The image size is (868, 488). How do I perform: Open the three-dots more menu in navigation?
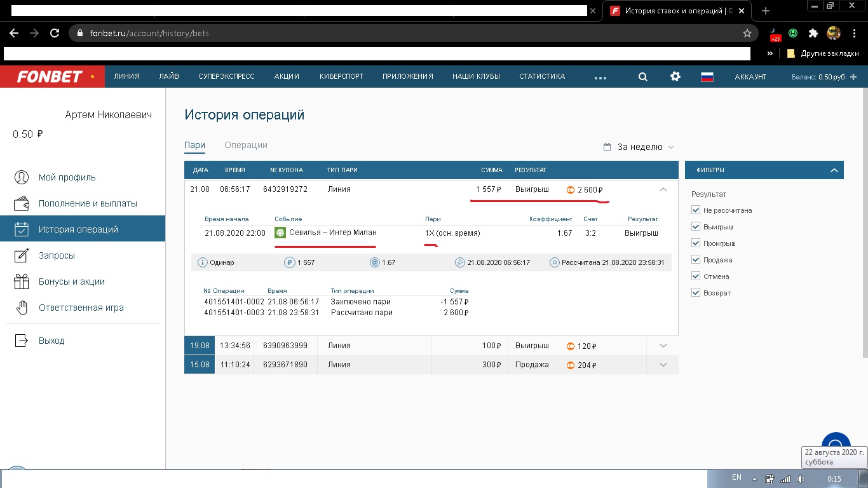[x=600, y=78]
